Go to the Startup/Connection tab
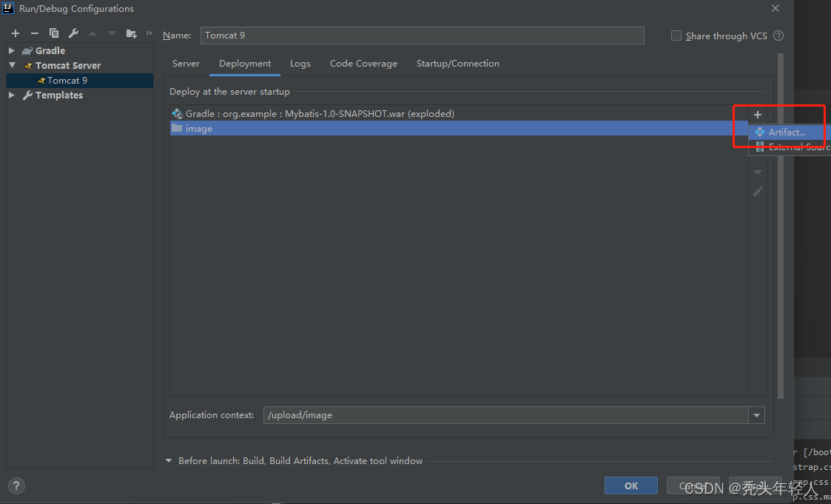Viewport: 831px width, 504px height. pos(458,64)
